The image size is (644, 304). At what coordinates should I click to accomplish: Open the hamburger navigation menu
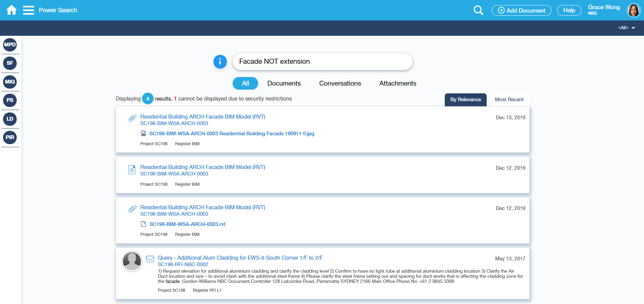[x=29, y=10]
